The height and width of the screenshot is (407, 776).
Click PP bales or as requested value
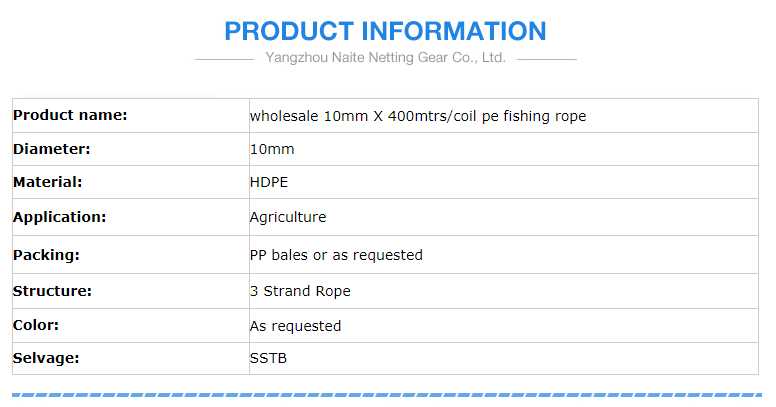coord(335,255)
